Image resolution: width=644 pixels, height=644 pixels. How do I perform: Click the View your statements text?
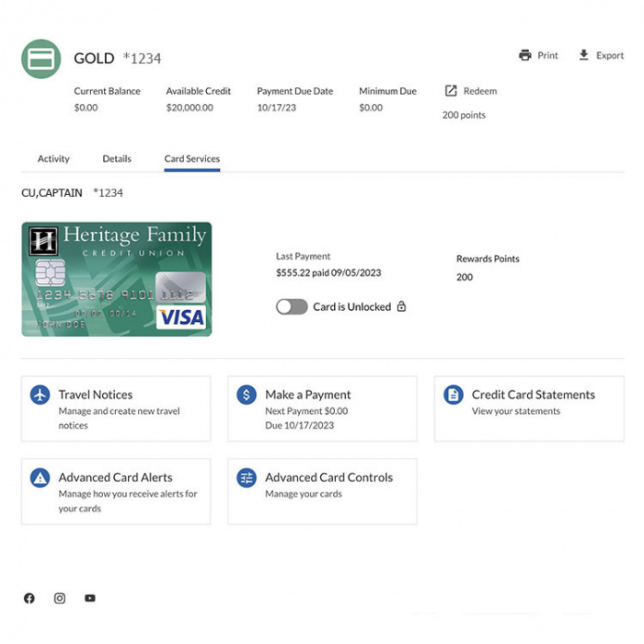(x=516, y=411)
